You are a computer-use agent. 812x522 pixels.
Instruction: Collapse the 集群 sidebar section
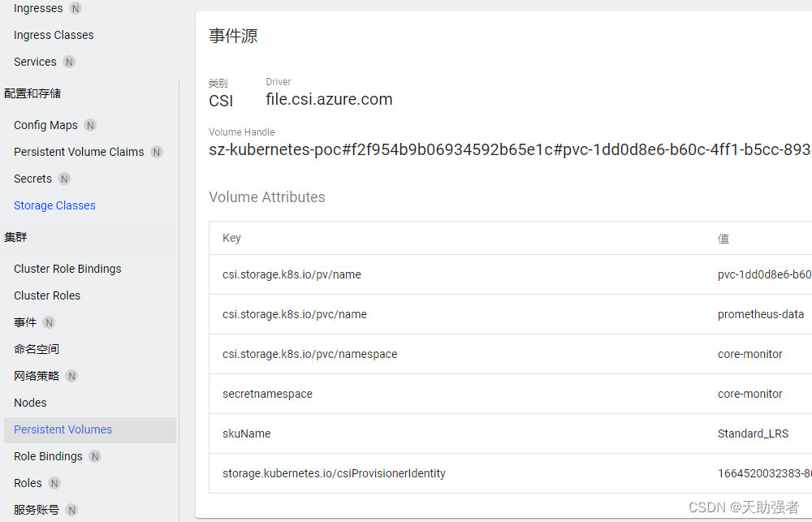click(x=15, y=236)
